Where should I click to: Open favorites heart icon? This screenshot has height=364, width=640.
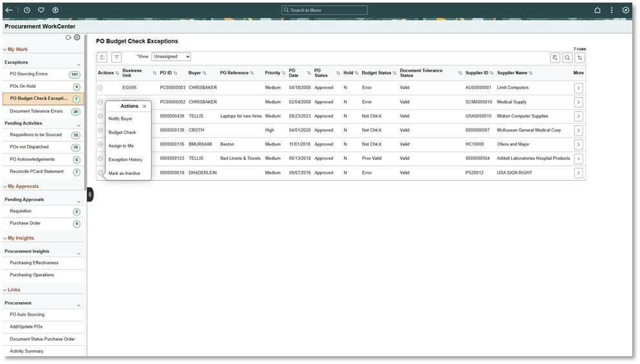point(41,10)
